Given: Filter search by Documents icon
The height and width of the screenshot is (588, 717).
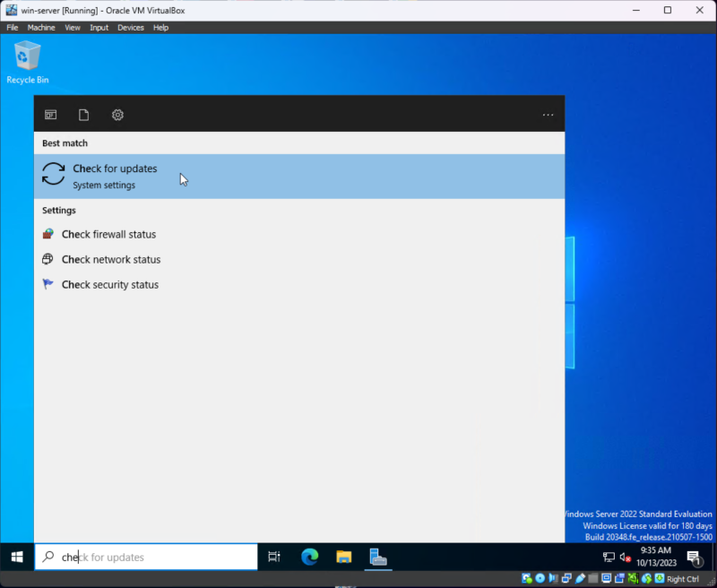Looking at the screenshot, I should coord(83,115).
